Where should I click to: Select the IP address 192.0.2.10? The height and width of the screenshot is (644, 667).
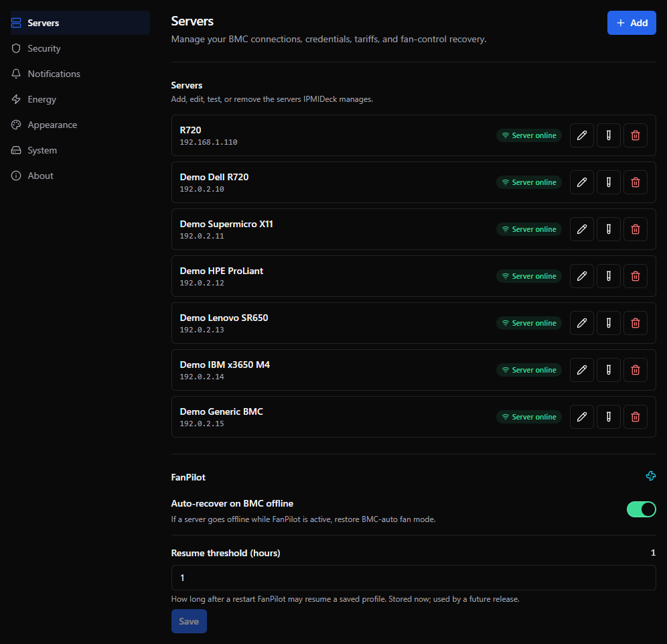click(202, 189)
